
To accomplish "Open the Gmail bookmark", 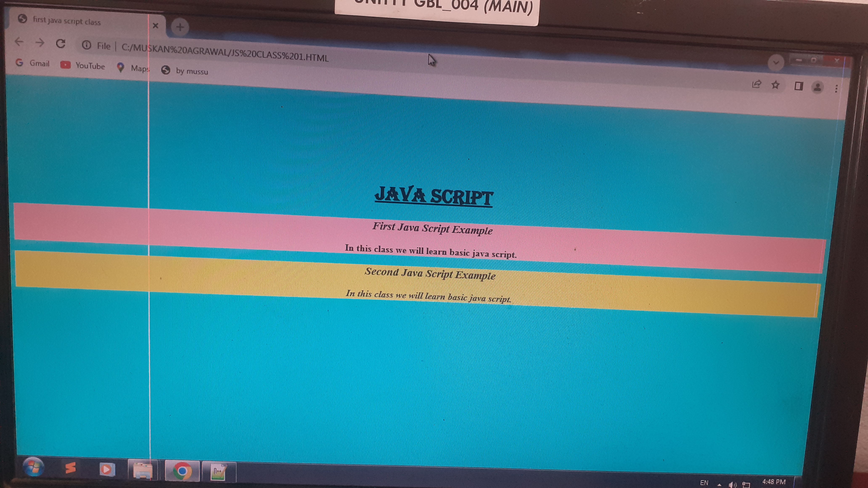I will click(x=33, y=63).
